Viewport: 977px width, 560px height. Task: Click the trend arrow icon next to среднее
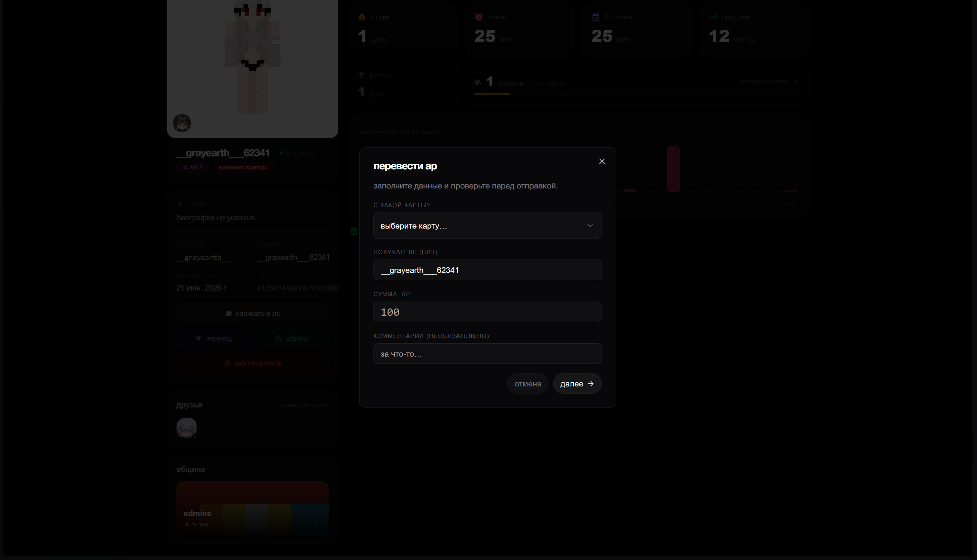pyautogui.click(x=712, y=17)
